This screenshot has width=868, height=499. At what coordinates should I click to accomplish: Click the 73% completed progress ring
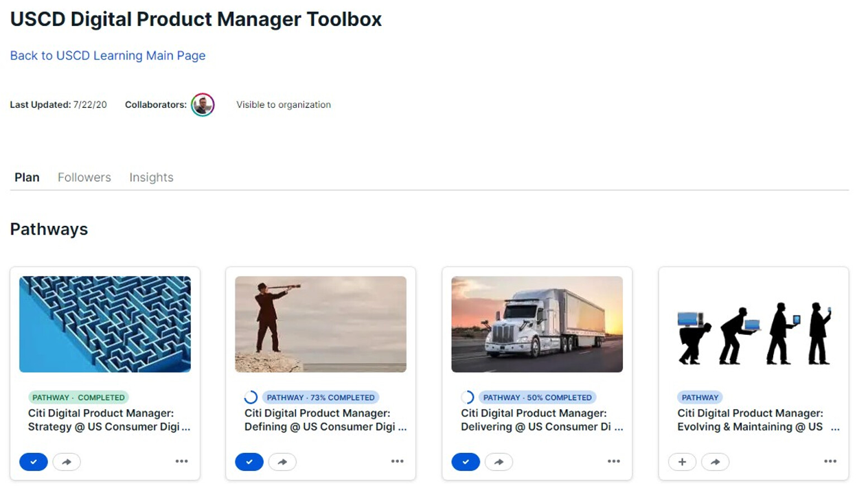pos(251,397)
